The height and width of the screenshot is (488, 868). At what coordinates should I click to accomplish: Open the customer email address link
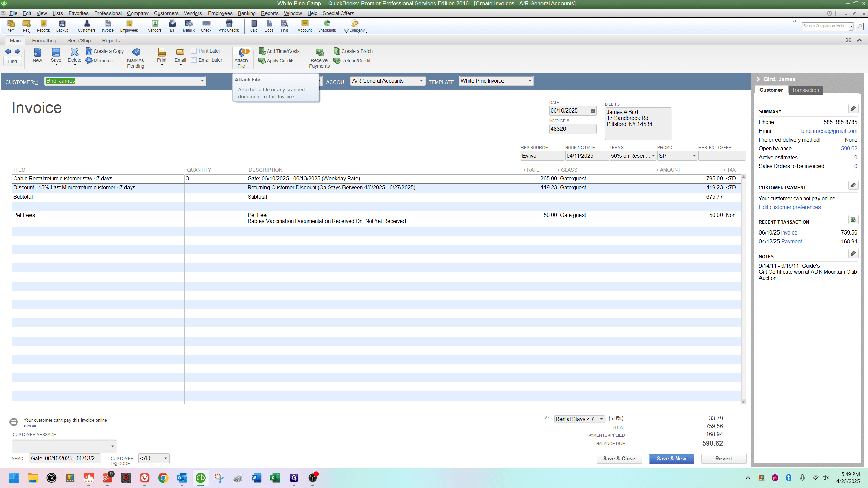pos(829,131)
